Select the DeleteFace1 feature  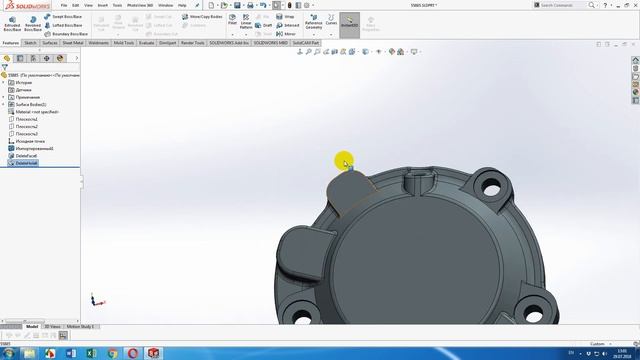coord(23,156)
